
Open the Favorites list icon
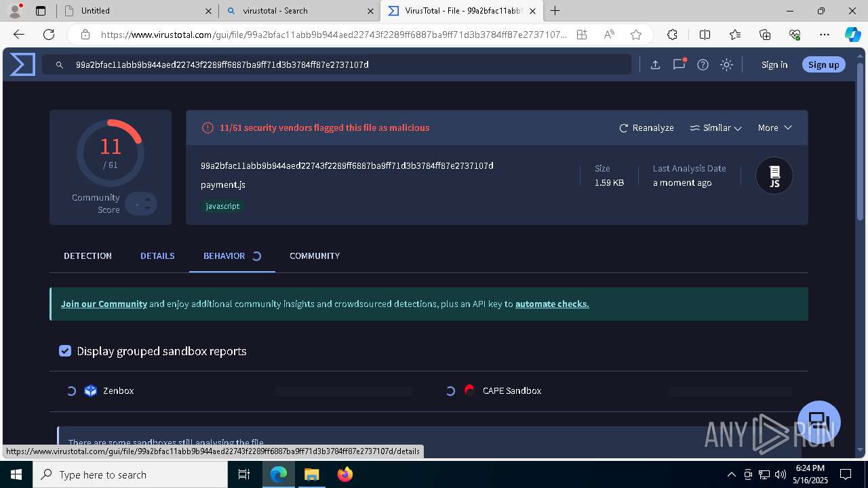tap(735, 35)
